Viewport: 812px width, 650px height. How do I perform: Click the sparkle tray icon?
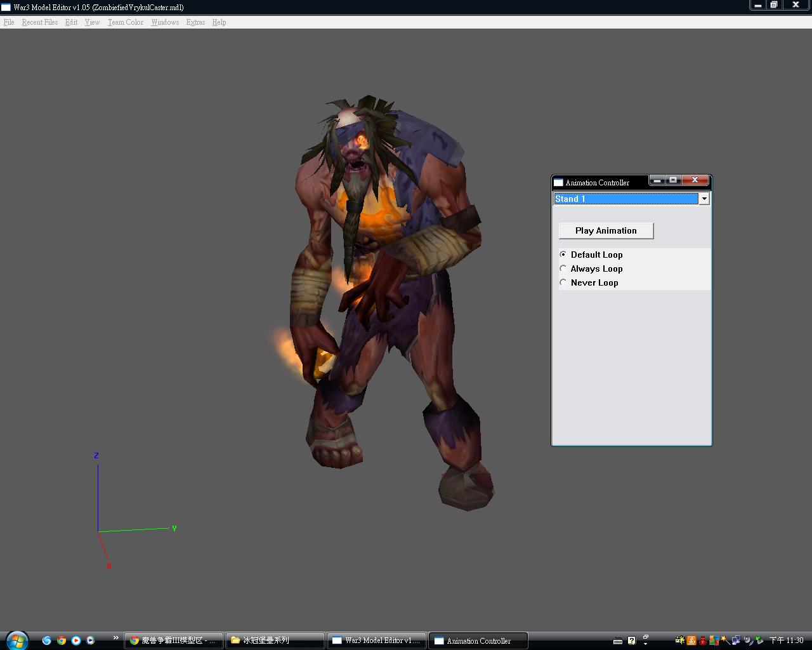click(680, 640)
